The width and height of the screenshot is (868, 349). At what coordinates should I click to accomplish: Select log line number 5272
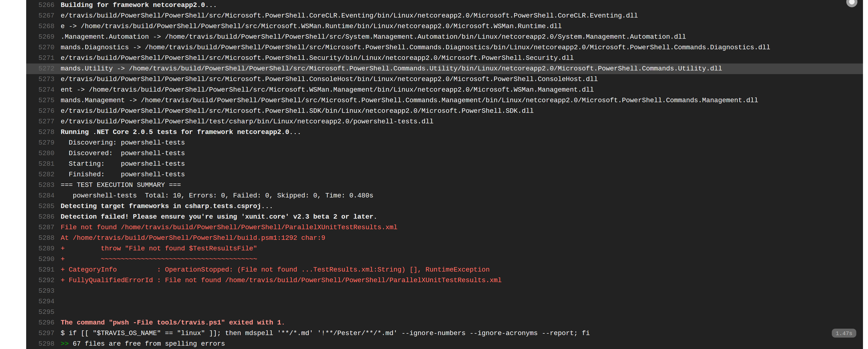(x=46, y=69)
